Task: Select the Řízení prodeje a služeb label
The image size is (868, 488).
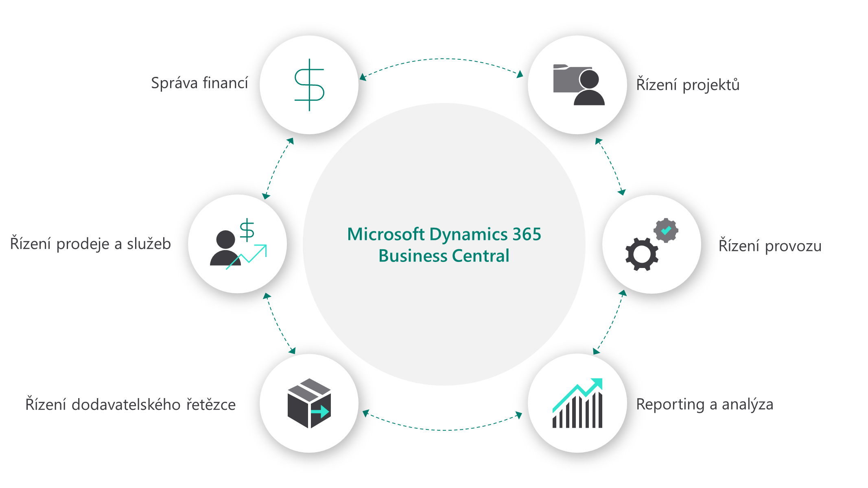Action: (90, 244)
